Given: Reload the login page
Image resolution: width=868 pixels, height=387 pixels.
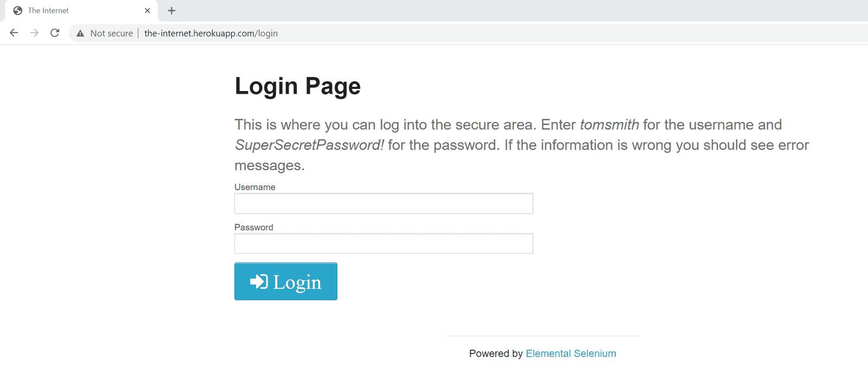Looking at the screenshot, I should pyautogui.click(x=54, y=33).
